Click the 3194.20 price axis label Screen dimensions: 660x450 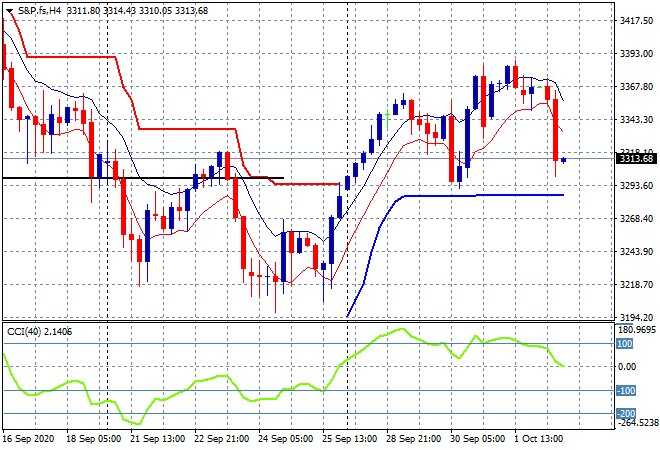coord(636,317)
